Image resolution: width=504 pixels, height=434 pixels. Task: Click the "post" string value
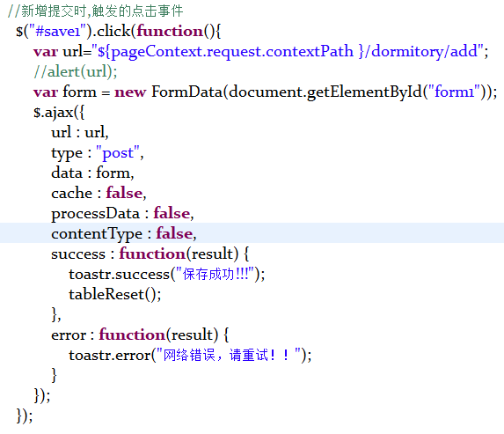coord(118,152)
